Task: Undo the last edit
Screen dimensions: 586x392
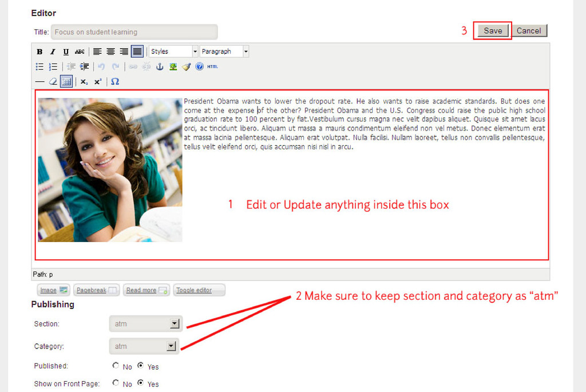Action: [102, 66]
